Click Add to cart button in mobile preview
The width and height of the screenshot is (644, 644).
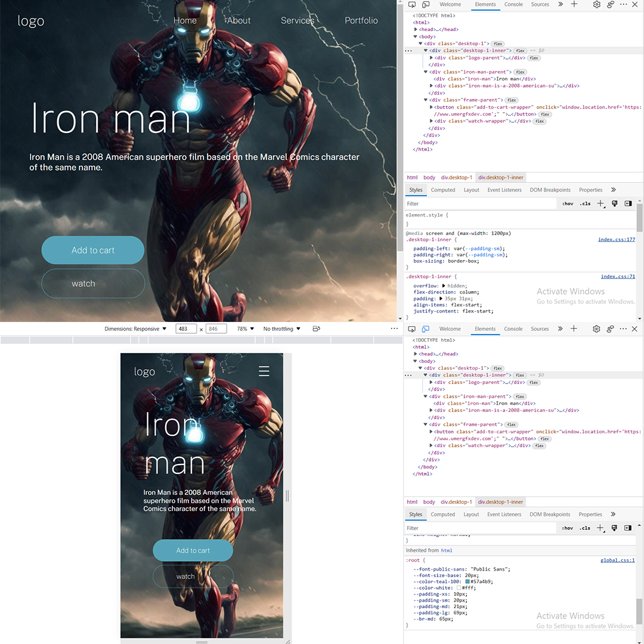coord(193,550)
